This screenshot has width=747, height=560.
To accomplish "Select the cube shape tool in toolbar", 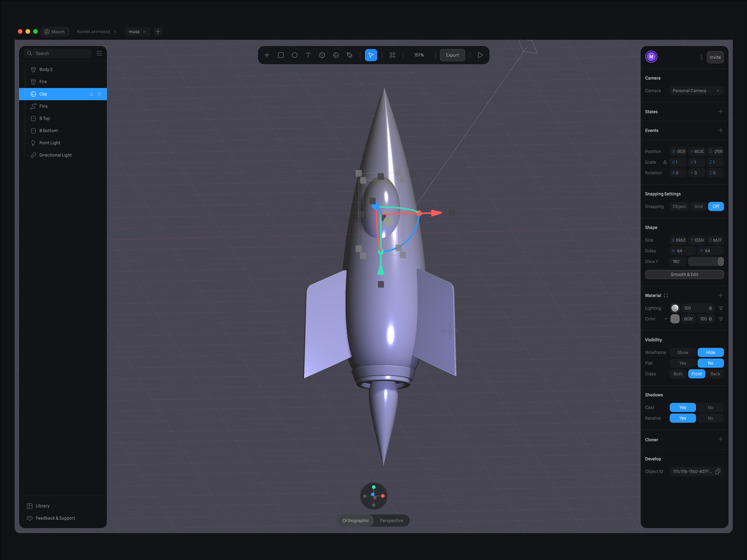I will 322,55.
